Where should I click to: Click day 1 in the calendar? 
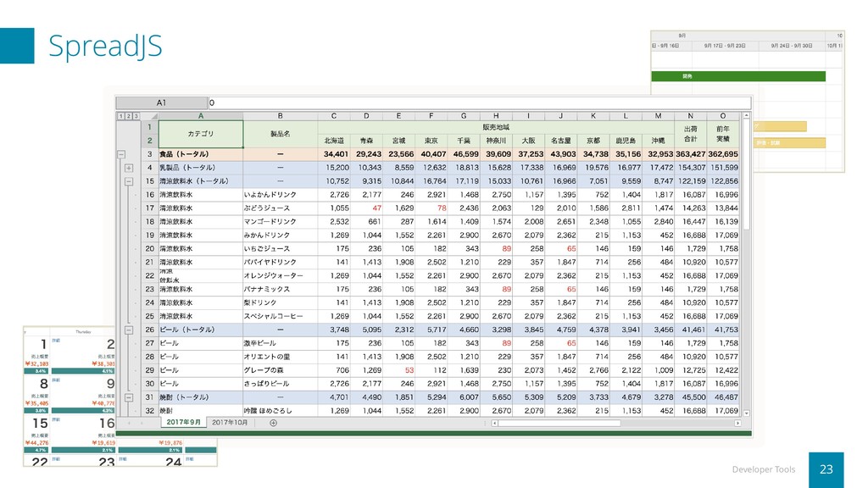point(43,345)
